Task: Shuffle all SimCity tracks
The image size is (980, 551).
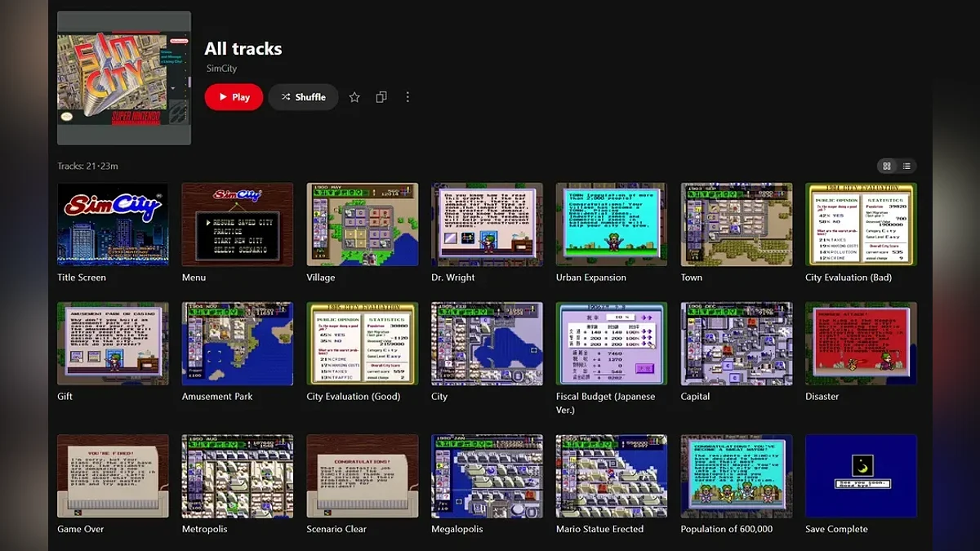Action: point(303,97)
